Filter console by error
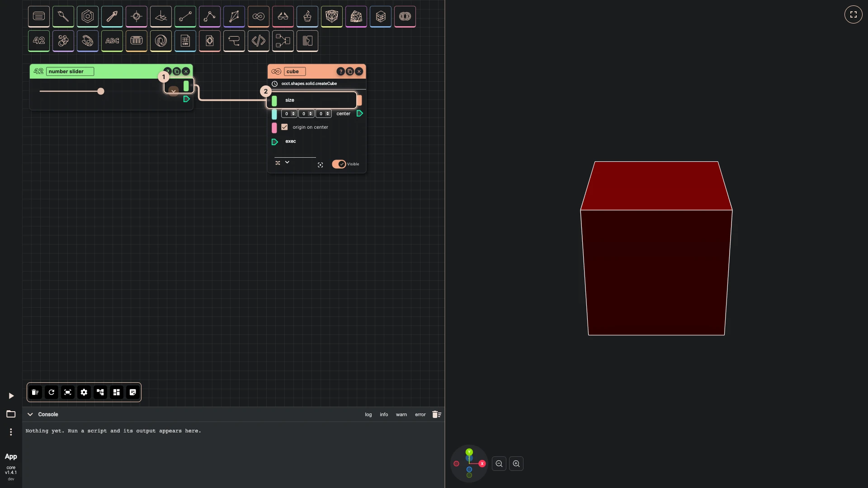This screenshot has height=488, width=868. pyautogui.click(x=420, y=414)
